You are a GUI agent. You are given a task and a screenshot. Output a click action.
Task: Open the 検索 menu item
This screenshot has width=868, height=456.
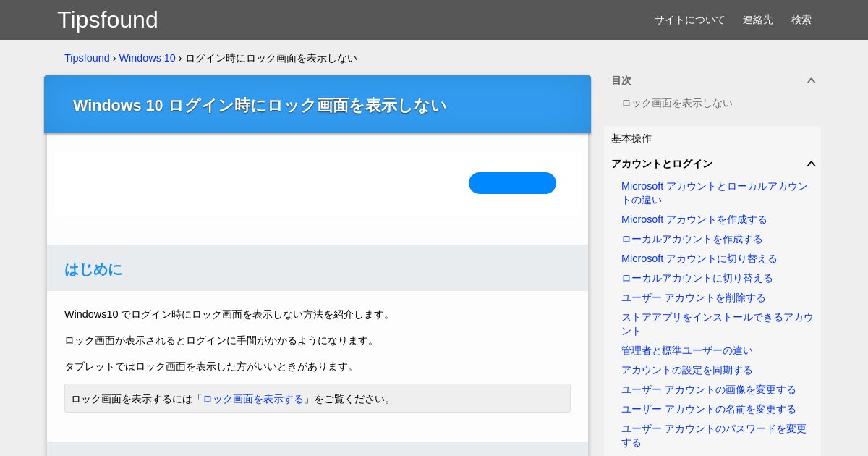[x=801, y=20]
